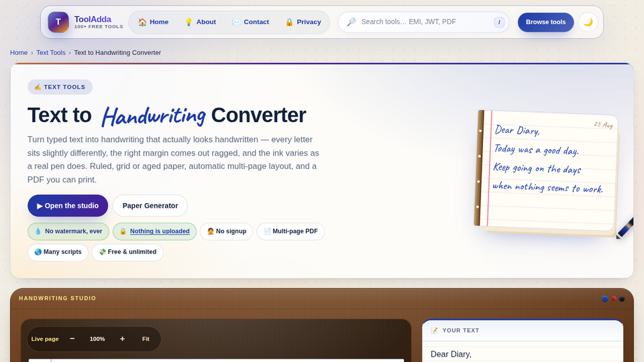Go to Text Tools breadcrumb link

point(51,52)
